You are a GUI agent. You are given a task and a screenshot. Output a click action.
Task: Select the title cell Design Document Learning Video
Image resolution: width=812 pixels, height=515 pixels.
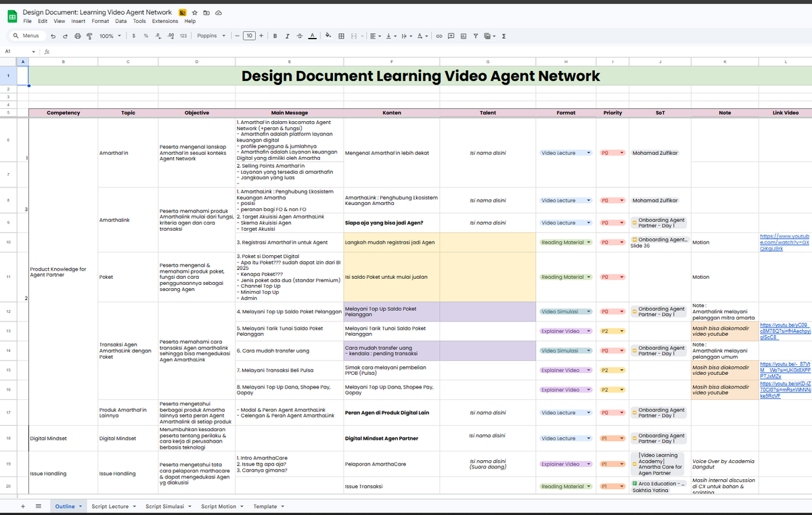420,76
